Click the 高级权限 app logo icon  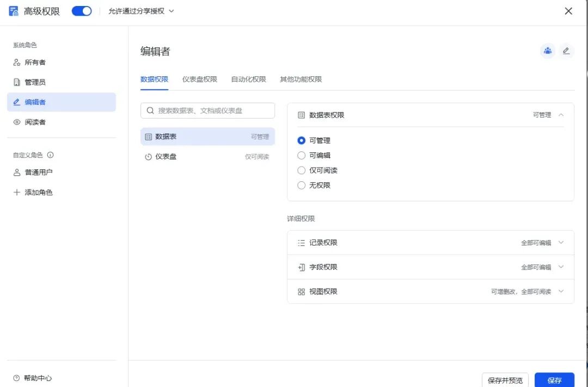(14, 11)
